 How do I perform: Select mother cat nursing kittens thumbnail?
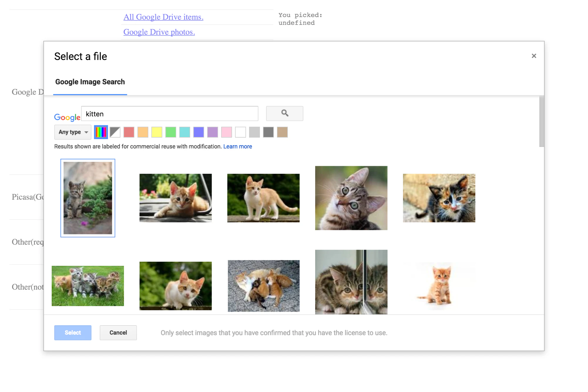(x=264, y=286)
